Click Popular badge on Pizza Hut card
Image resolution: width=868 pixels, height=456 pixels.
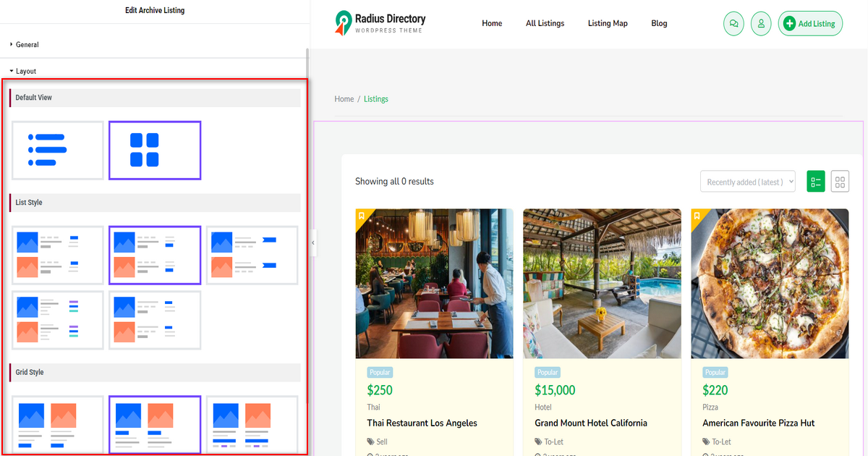tap(715, 372)
